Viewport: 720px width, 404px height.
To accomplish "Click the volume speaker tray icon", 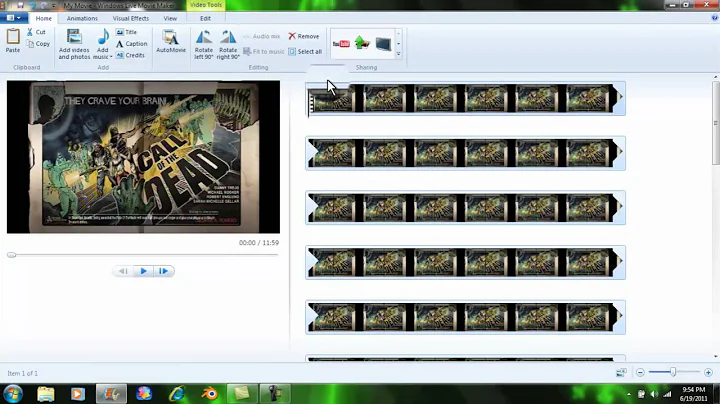I will coord(654,394).
